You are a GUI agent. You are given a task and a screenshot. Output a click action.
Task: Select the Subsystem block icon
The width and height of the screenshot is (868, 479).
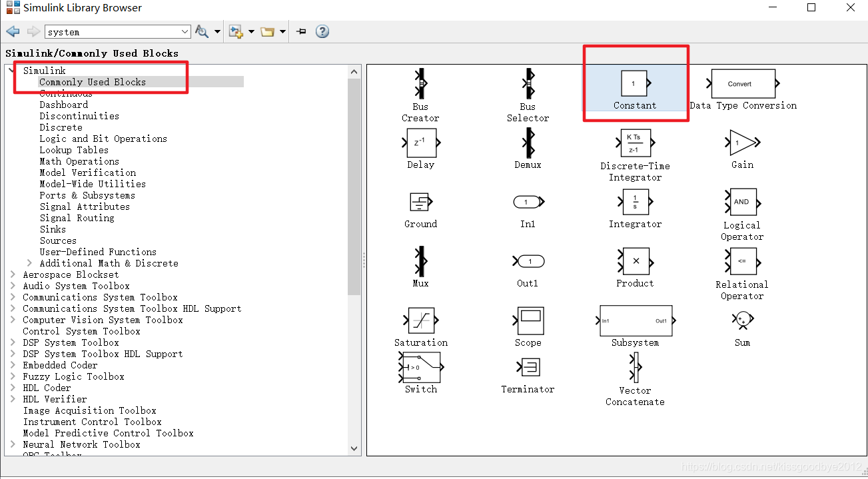click(635, 321)
